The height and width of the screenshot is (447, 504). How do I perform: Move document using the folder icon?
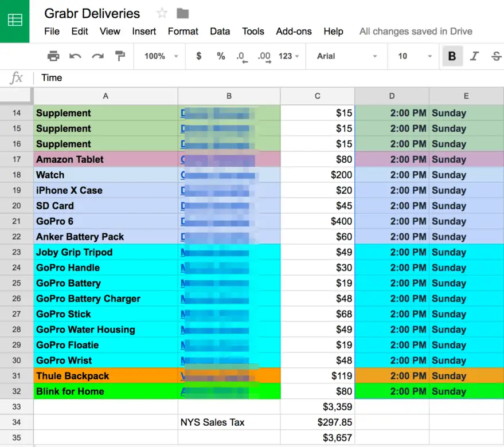tap(182, 14)
